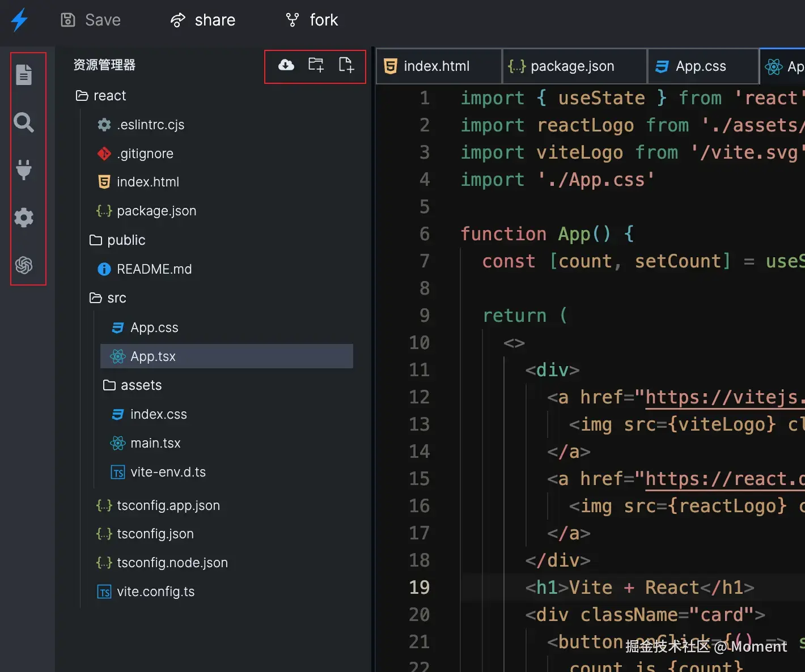Click the fork button
The height and width of the screenshot is (672, 805).
[311, 20]
